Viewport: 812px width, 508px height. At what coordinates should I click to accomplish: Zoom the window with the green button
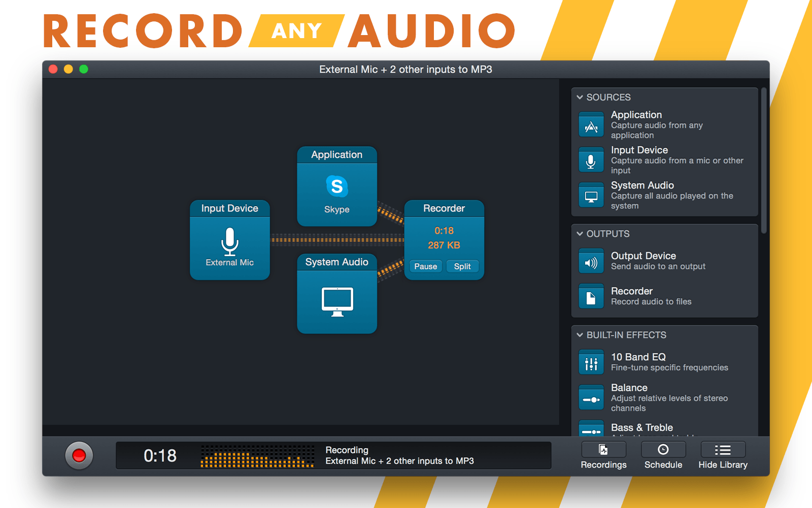[x=84, y=69]
